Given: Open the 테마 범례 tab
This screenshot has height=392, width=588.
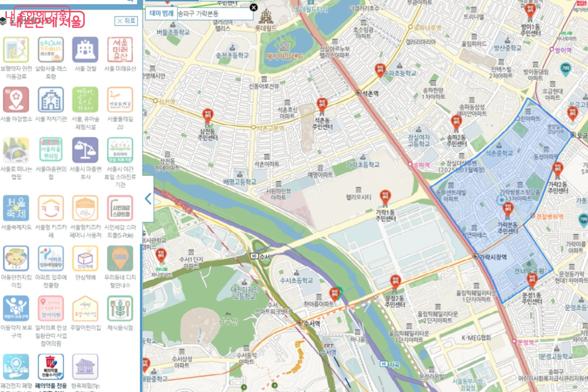Looking at the screenshot, I should click(x=161, y=13).
